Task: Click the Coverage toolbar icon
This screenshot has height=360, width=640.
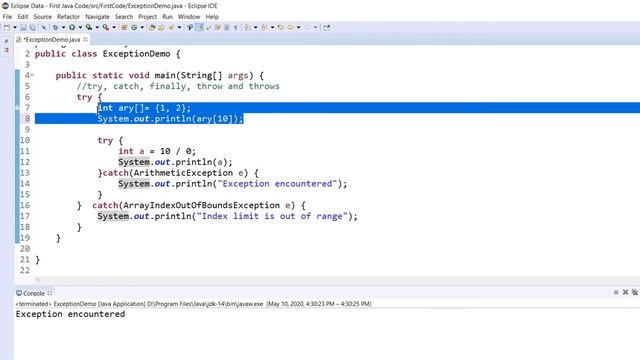Action: 89,27
